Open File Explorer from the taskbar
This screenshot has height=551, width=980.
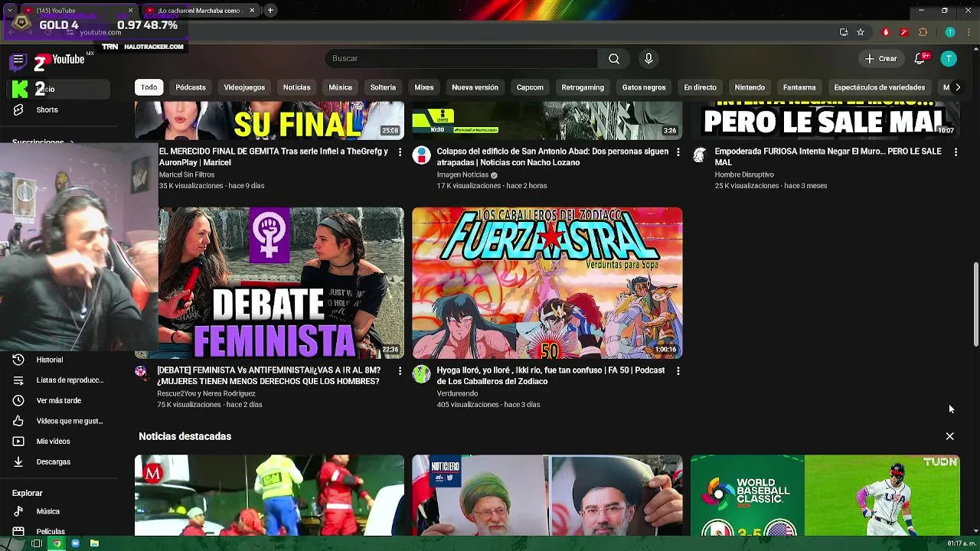coord(94,543)
